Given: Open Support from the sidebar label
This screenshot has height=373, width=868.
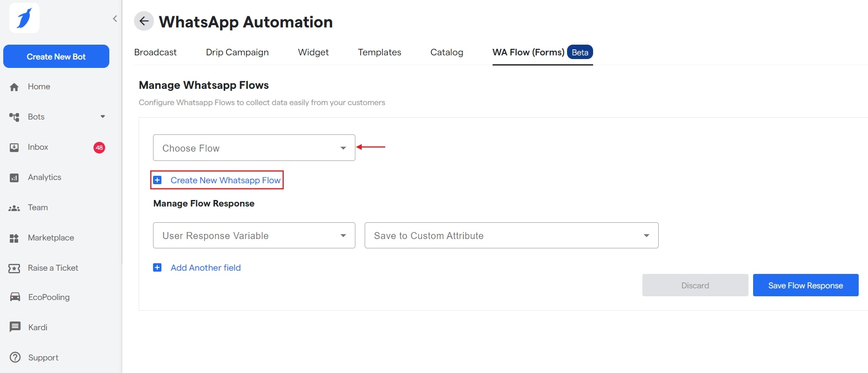Looking at the screenshot, I should pyautogui.click(x=43, y=357).
